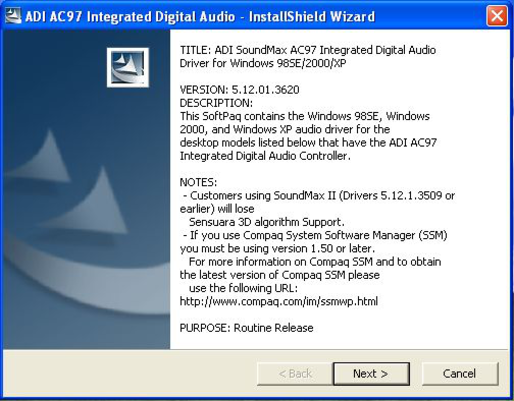514x401 pixels.
Task: Close the InstallShield Wizard window
Action: tap(497, 16)
